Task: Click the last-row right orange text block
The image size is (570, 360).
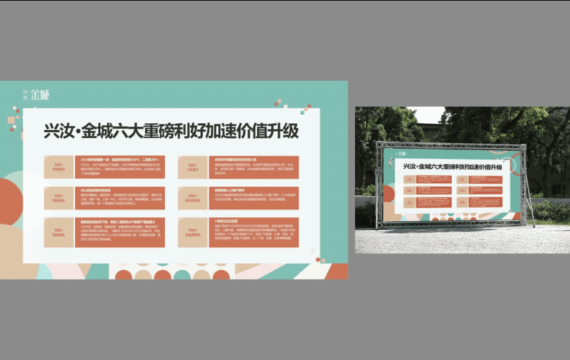Action: point(254,232)
